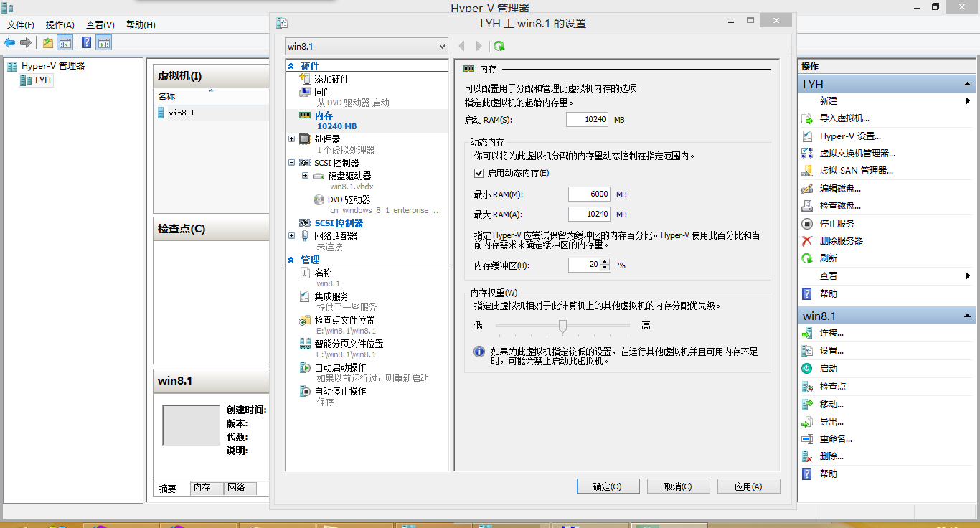This screenshot has width=980, height=528.
Task: Expand the plus box beside 网络适配器
Action: [x=291, y=235]
